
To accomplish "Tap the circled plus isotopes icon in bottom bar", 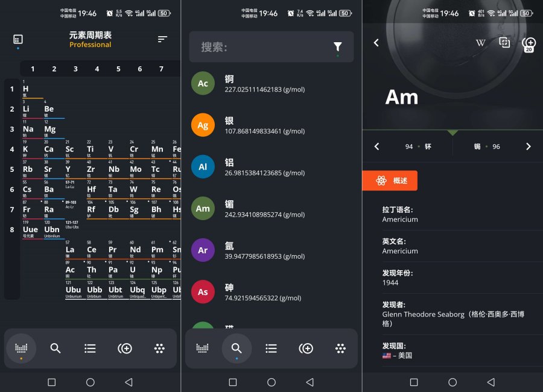I will (124, 348).
